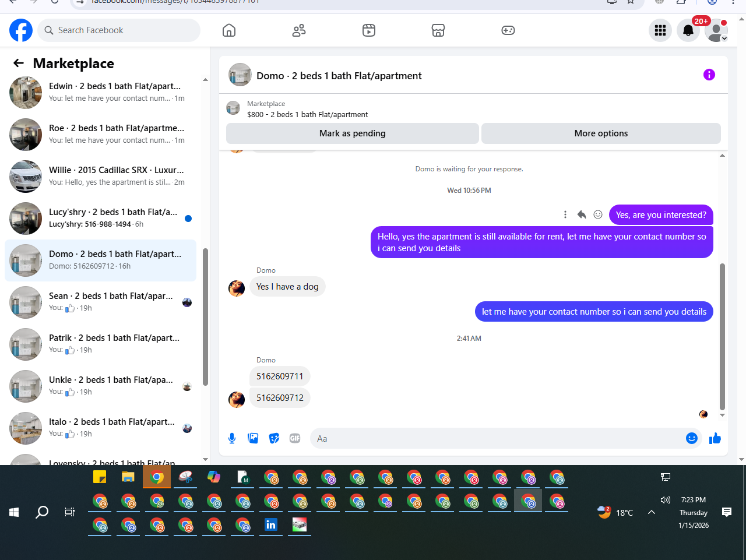Open File Explorer on taskbar

tap(128, 477)
